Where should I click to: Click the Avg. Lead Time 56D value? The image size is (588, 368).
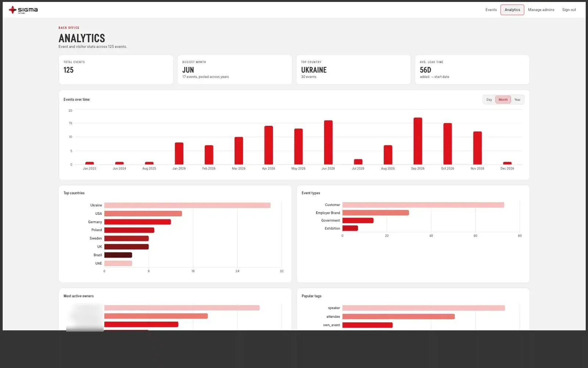[425, 70]
